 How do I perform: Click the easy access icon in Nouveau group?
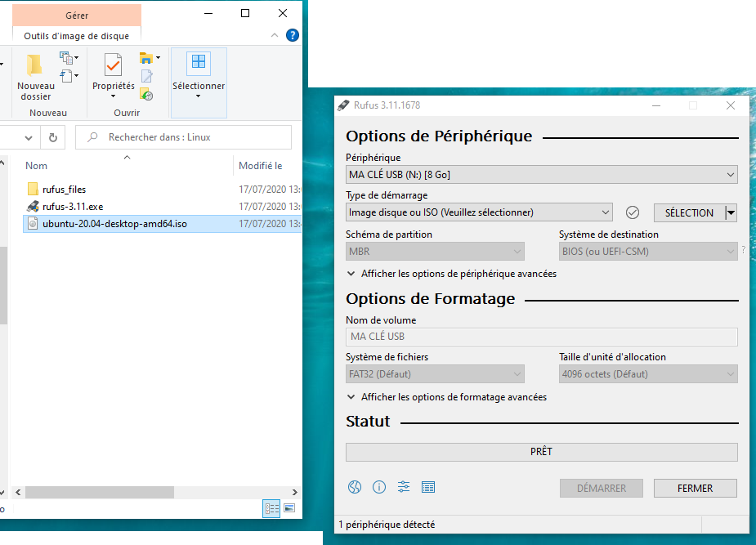coord(66,76)
